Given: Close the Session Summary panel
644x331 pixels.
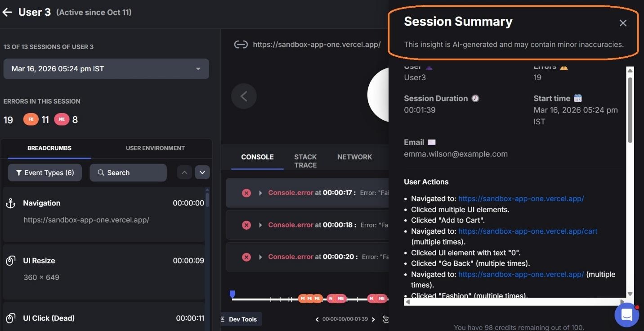Looking at the screenshot, I should point(623,23).
